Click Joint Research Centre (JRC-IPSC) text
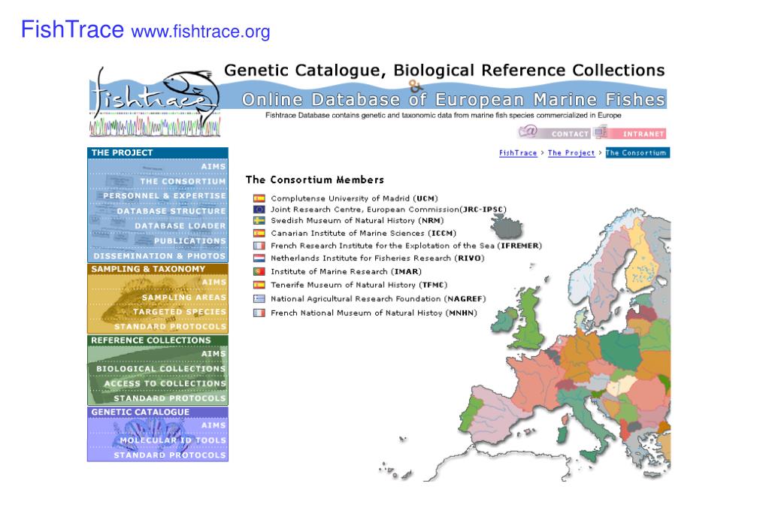 (389, 210)
